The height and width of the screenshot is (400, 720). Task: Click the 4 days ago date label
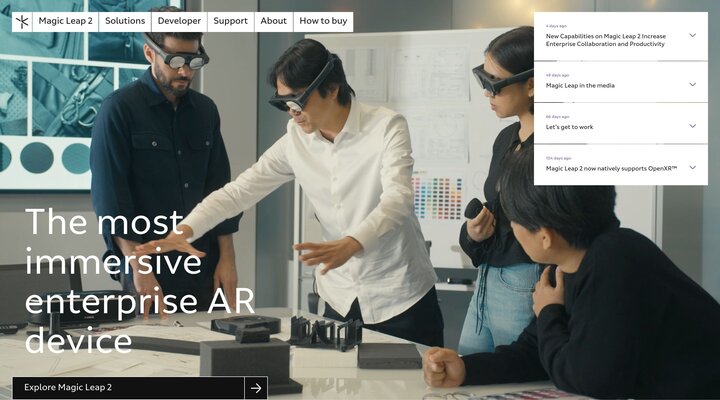click(x=556, y=25)
